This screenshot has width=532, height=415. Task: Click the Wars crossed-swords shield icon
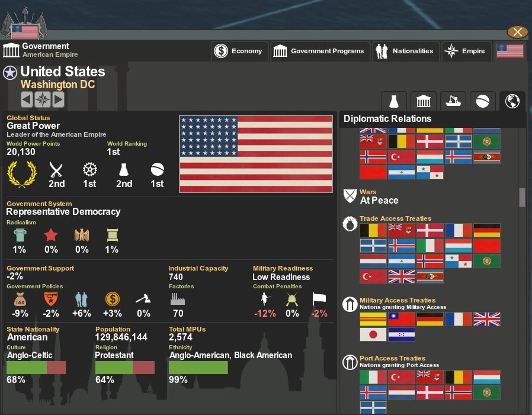[x=350, y=196]
